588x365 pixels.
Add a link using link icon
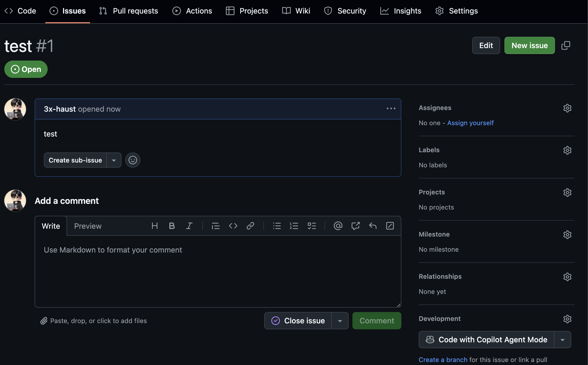click(x=250, y=226)
